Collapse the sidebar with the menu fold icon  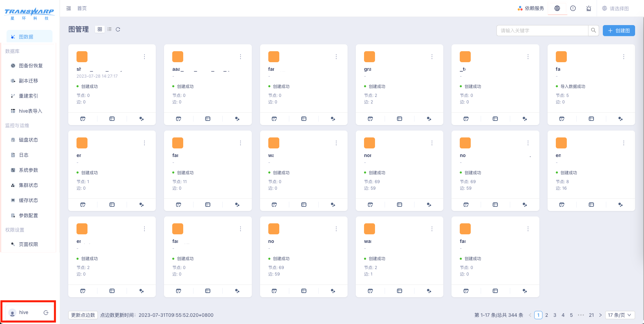pos(69,8)
